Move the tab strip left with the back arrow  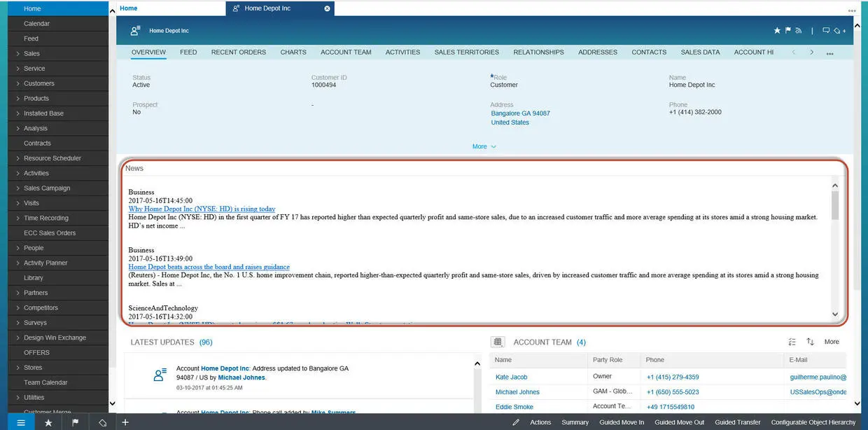pos(793,52)
